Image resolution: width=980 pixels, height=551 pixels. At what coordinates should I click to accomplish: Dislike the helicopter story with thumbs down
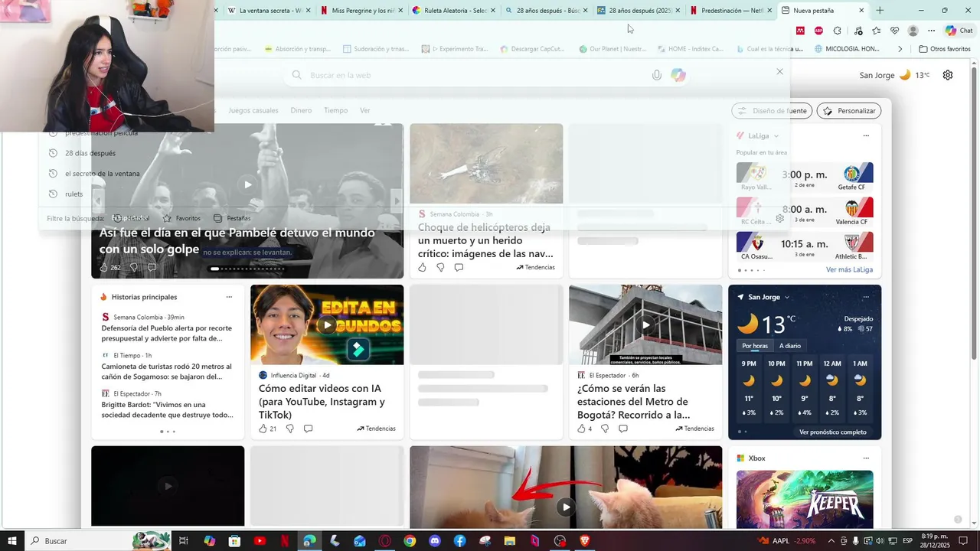[x=440, y=268]
